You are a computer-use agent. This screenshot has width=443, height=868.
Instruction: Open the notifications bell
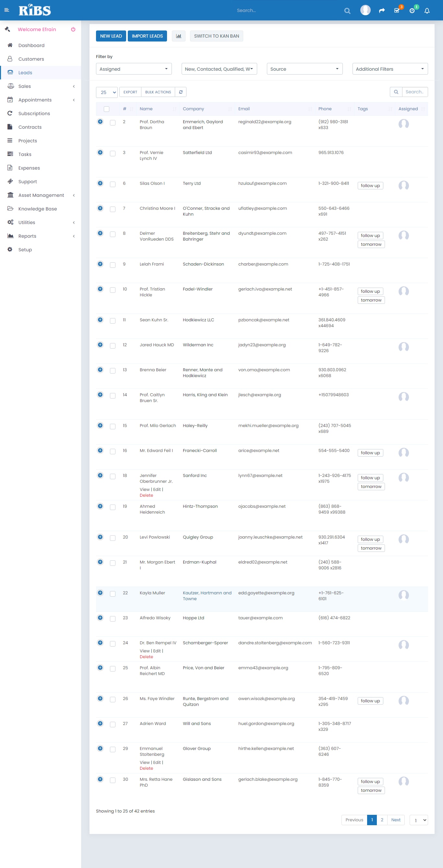[426, 11]
